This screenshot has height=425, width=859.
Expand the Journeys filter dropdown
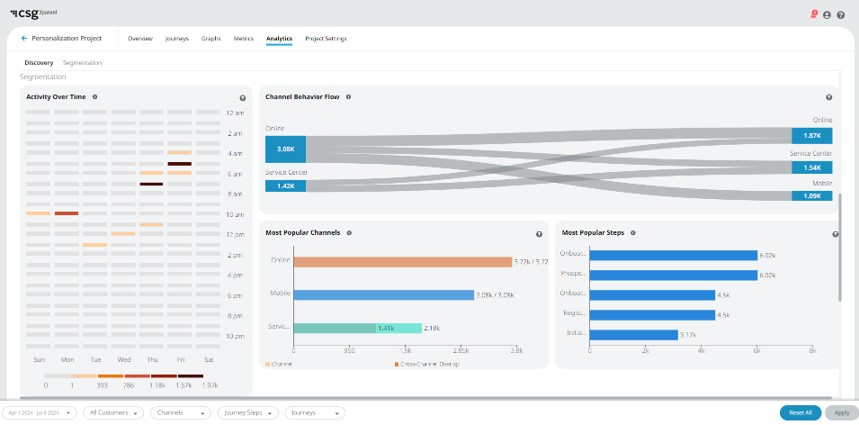point(315,412)
